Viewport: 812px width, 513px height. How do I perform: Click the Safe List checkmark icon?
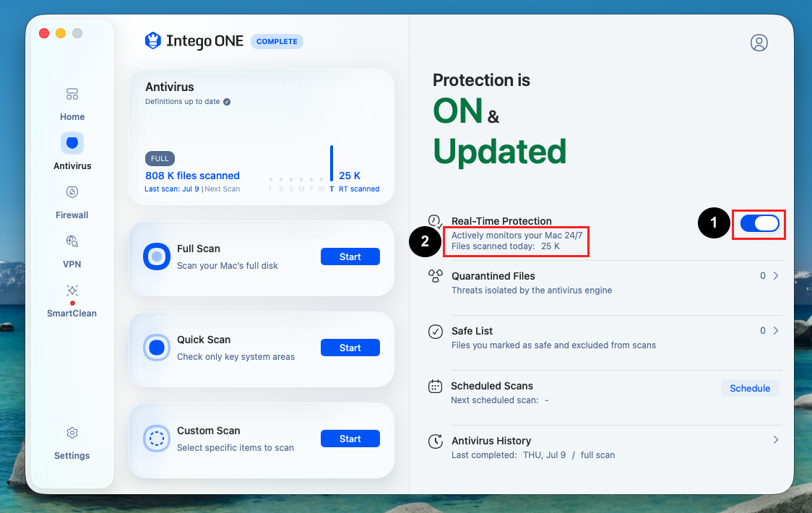click(x=436, y=331)
